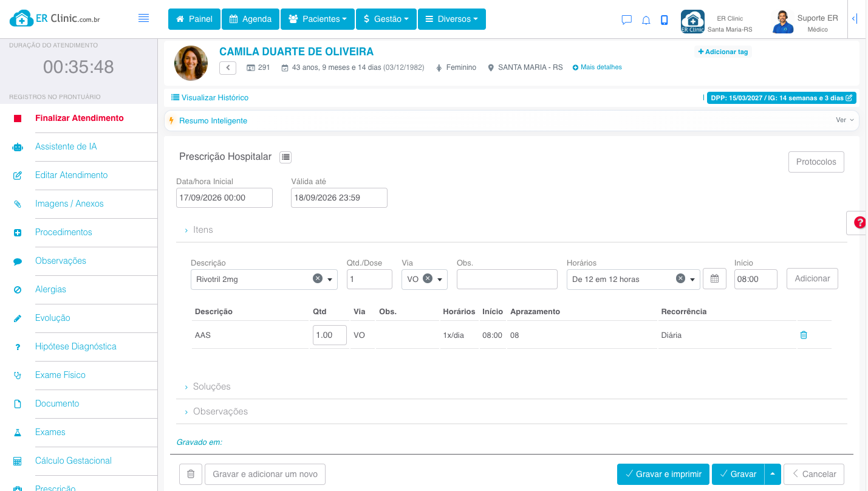Click the Protocolos button
868x491 pixels.
[816, 162]
